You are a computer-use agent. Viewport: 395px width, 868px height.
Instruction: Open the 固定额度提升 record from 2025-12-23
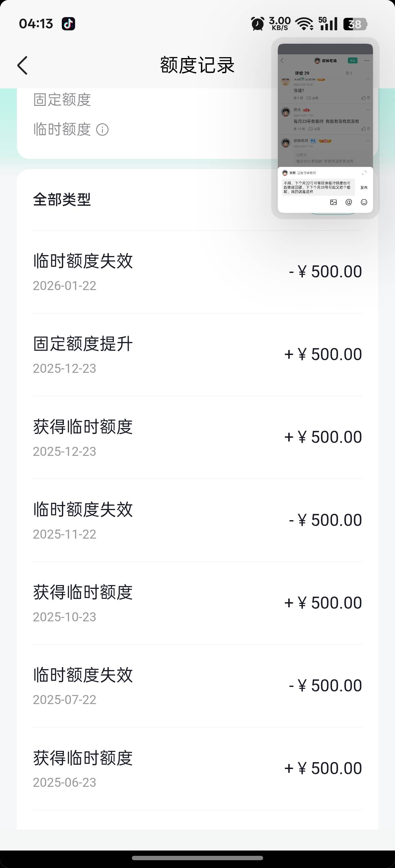[x=197, y=354]
